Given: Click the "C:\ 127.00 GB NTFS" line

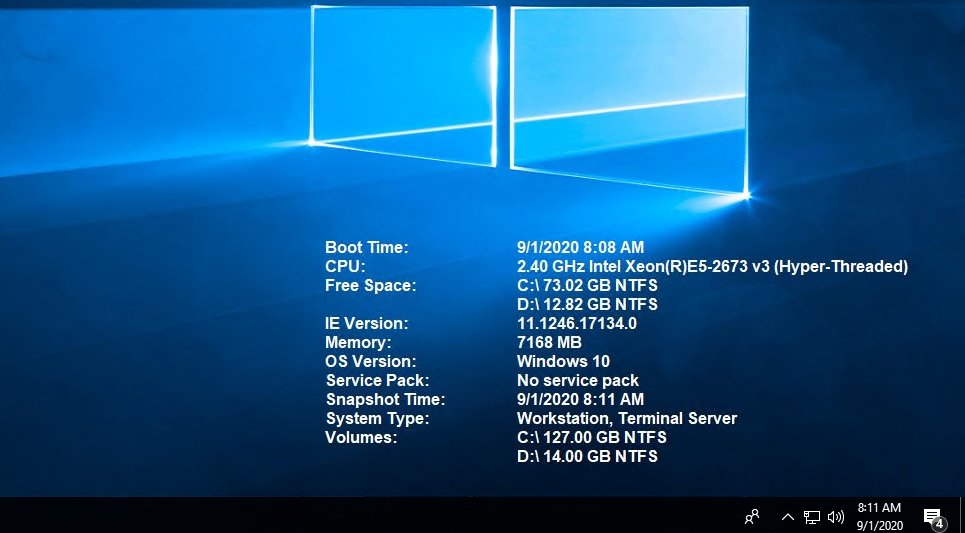Looking at the screenshot, I should coord(591,438).
